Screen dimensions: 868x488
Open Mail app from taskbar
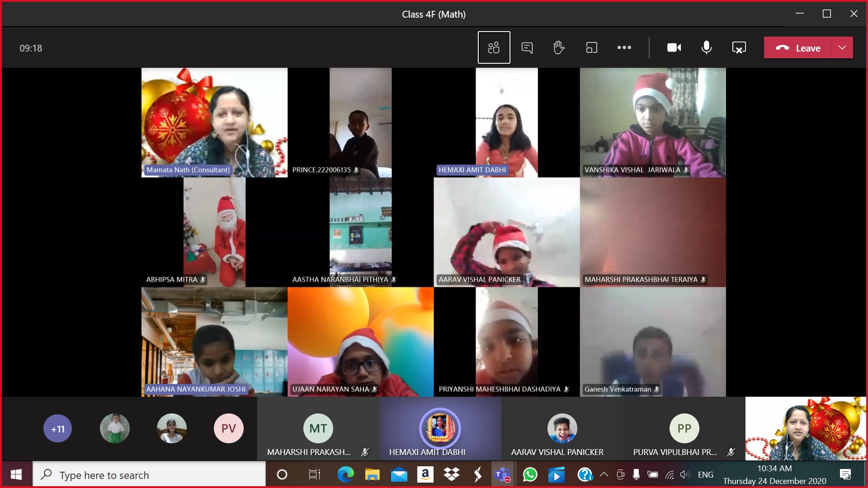point(399,474)
